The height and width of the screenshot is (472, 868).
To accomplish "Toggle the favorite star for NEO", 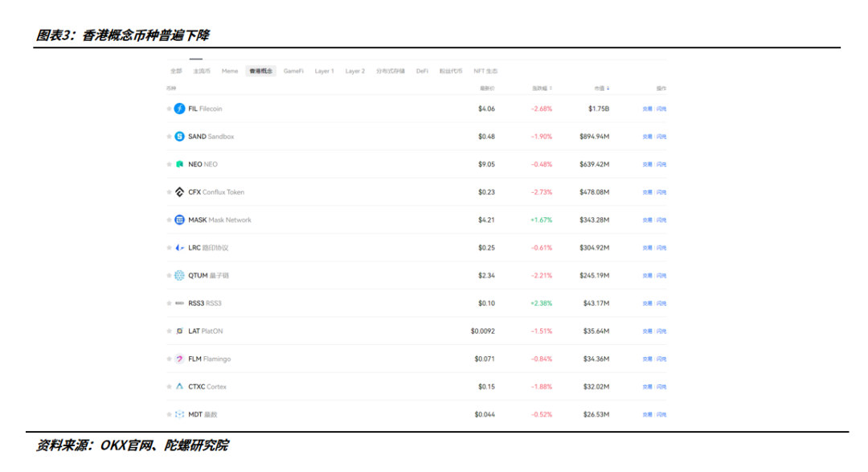I will 169,164.
